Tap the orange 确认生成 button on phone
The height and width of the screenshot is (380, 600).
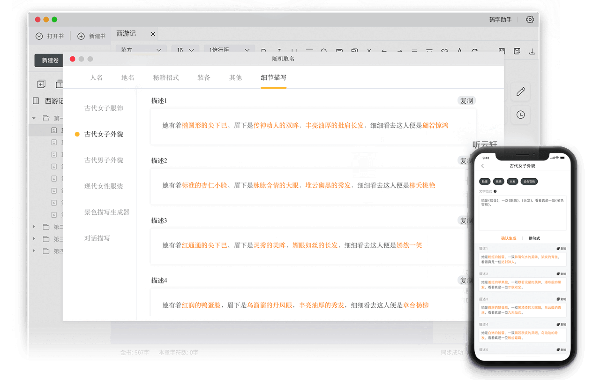coord(508,238)
